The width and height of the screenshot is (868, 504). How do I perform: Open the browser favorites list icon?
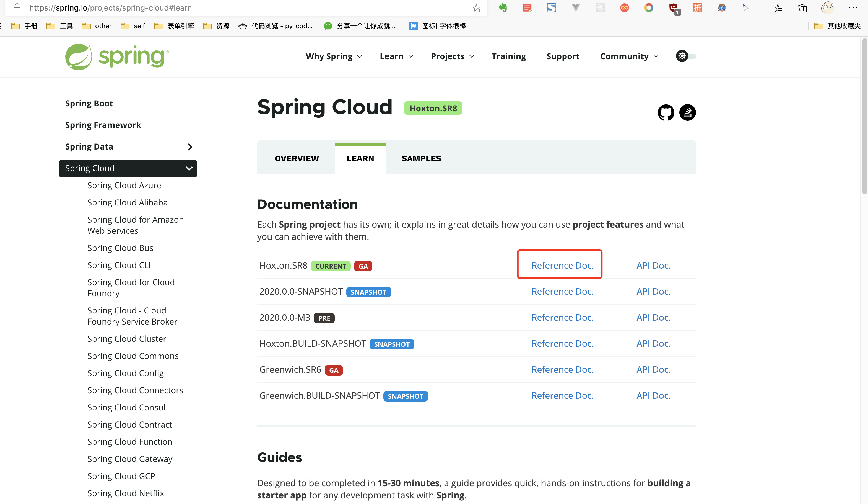[778, 7]
